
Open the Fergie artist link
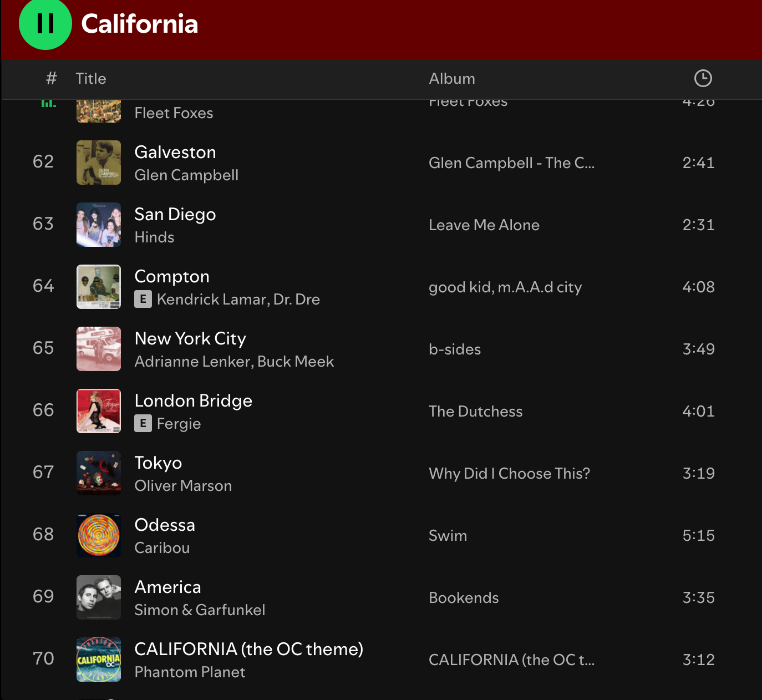click(179, 424)
